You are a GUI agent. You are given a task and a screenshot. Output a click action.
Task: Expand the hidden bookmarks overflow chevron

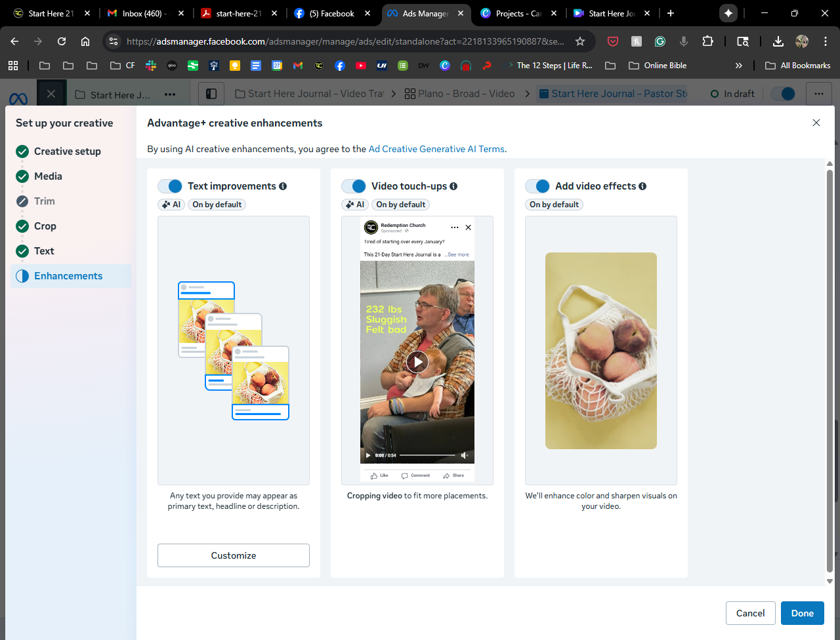coord(738,66)
